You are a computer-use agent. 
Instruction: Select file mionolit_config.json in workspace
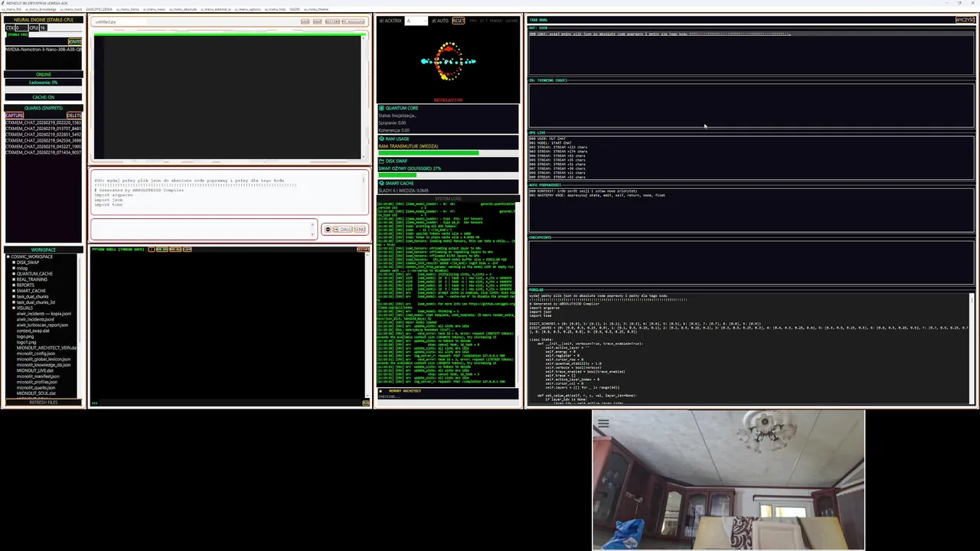[x=36, y=354]
